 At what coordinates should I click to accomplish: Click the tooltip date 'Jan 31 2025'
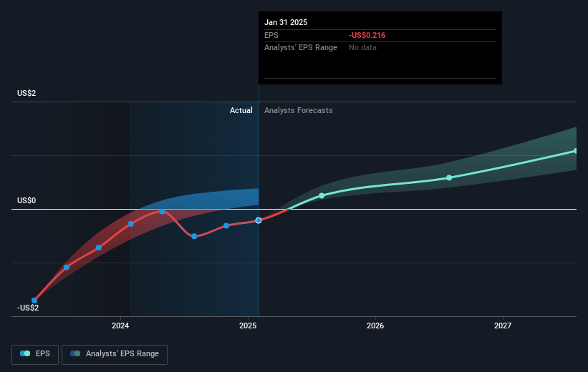pos(286,22)
